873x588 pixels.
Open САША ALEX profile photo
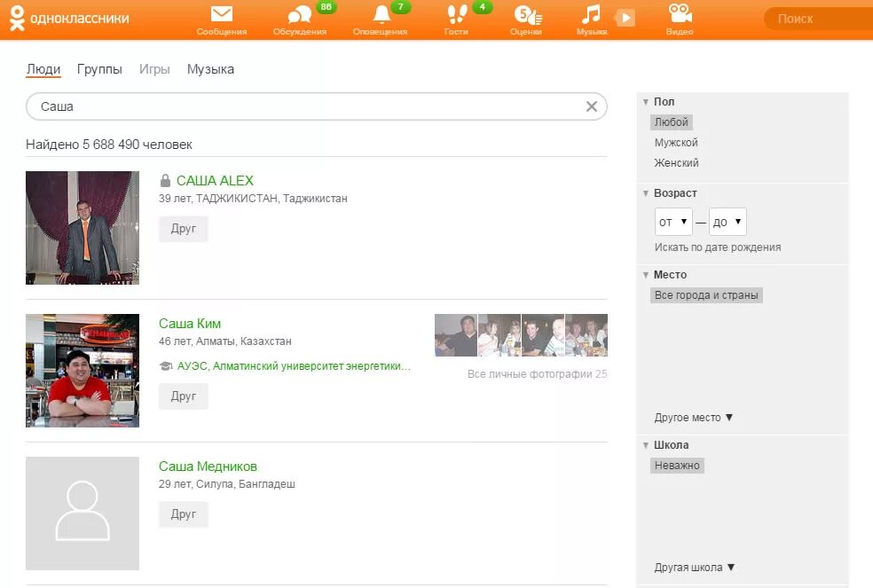pyautogui.click(x=83, y=228)
